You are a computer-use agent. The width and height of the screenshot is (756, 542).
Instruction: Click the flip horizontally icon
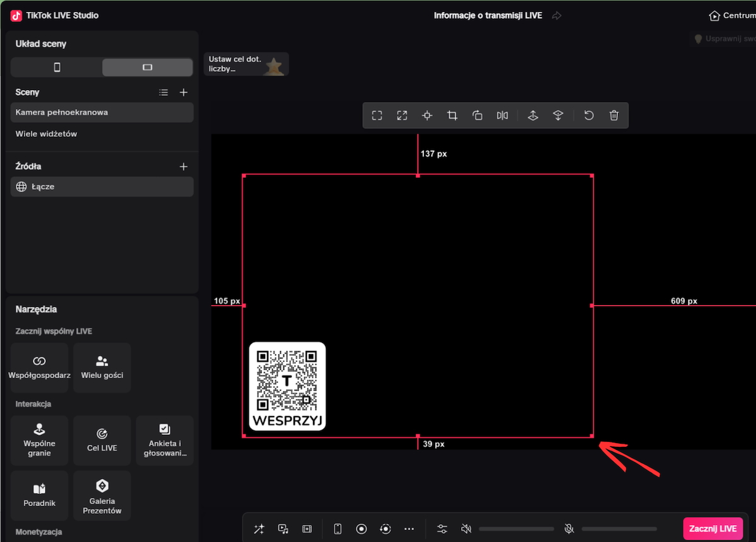click(502, 115)
